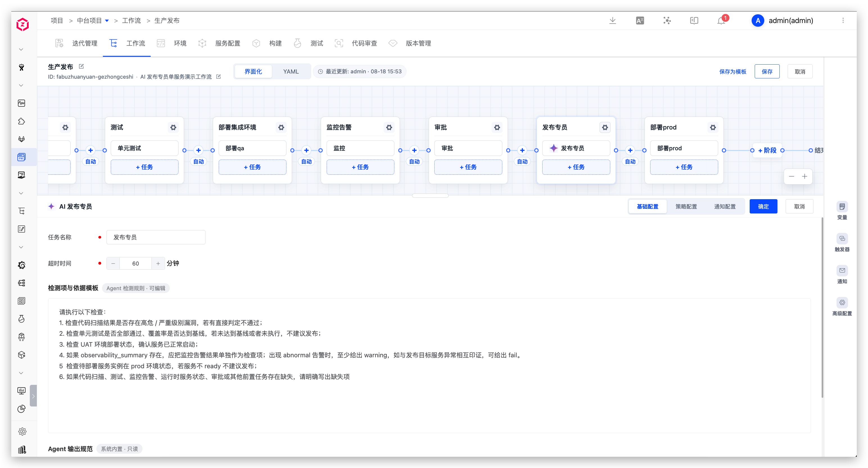Expand the collapsed left sidebar handle
Viewport: 868px width, 468px height.
click(x=33, y=396)
